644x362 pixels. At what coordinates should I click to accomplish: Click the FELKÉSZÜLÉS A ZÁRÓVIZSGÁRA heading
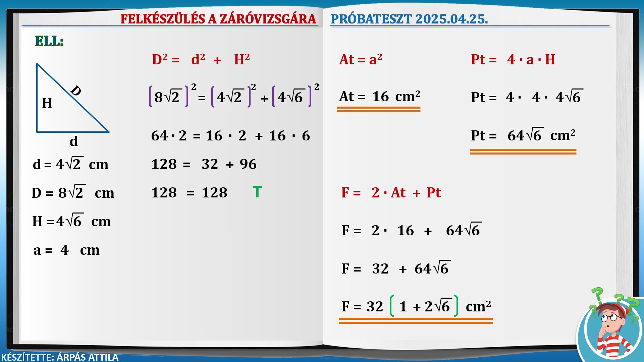pos(218,19)
